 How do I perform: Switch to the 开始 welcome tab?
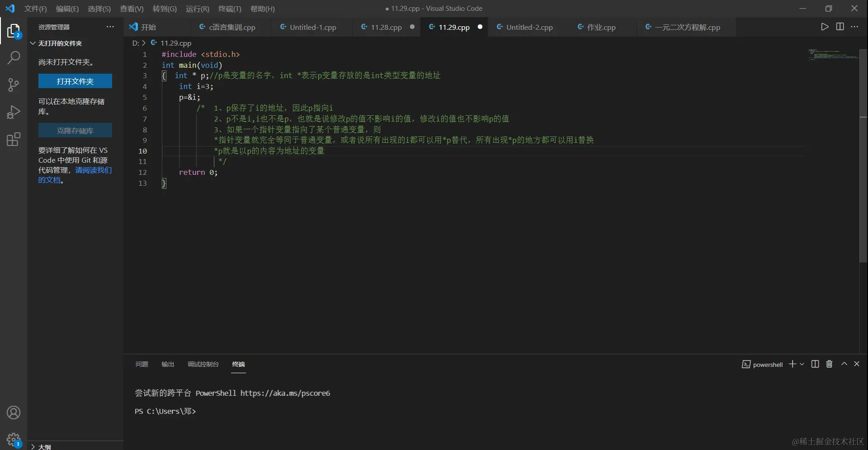click(157, 27)
